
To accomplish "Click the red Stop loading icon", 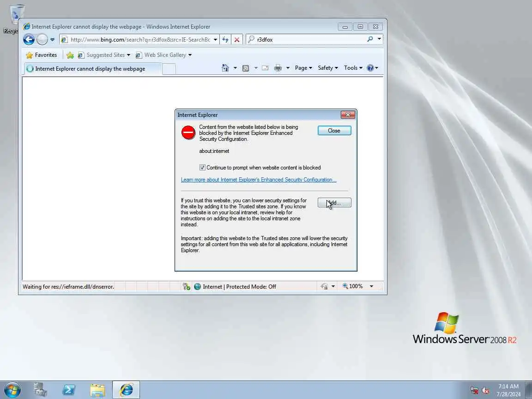I will (x=237, y=40).
